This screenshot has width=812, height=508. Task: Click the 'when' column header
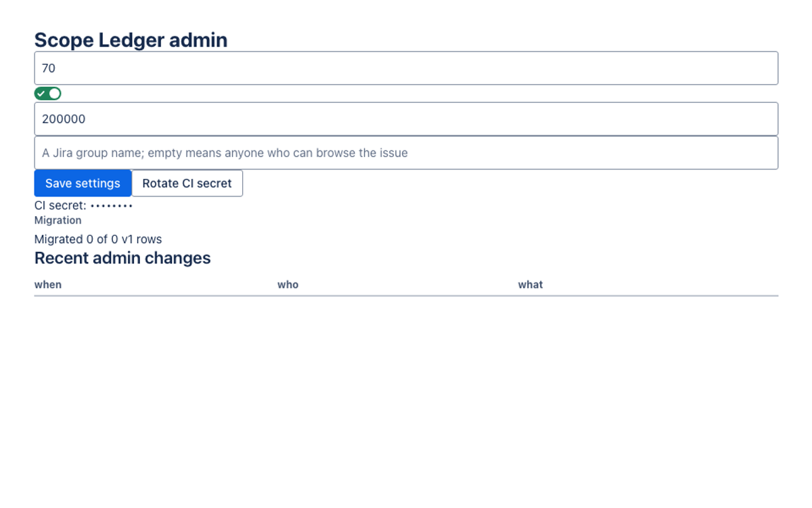48,284
